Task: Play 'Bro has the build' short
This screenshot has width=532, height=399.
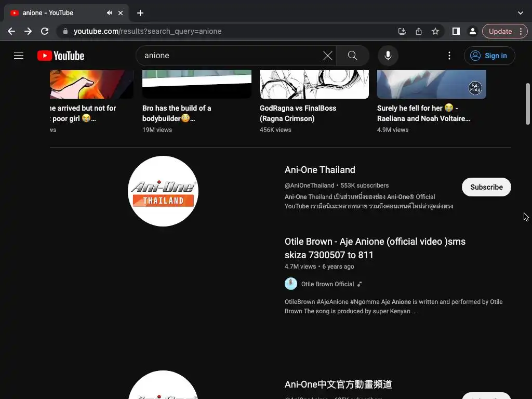Action: (197, 84)
